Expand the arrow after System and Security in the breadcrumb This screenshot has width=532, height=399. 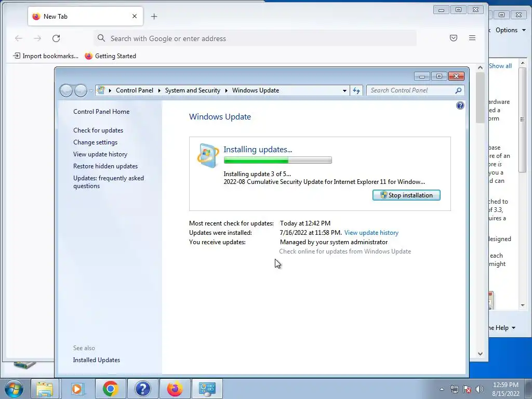pos(227,90)
